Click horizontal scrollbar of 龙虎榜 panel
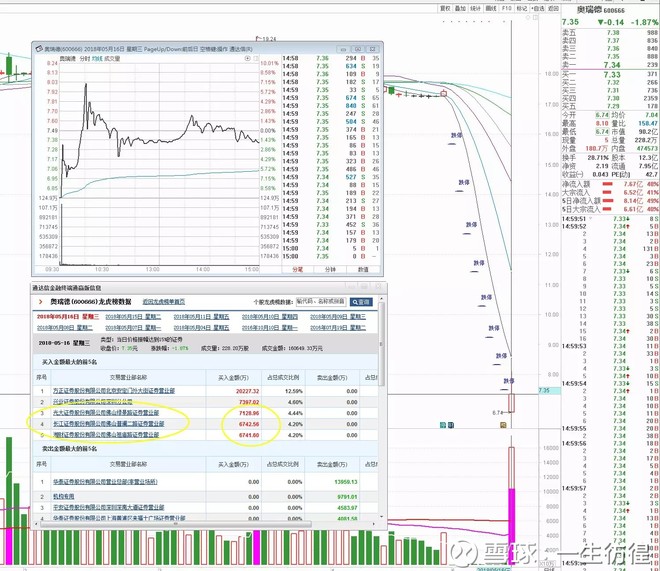660x571 pixels. 176,524
